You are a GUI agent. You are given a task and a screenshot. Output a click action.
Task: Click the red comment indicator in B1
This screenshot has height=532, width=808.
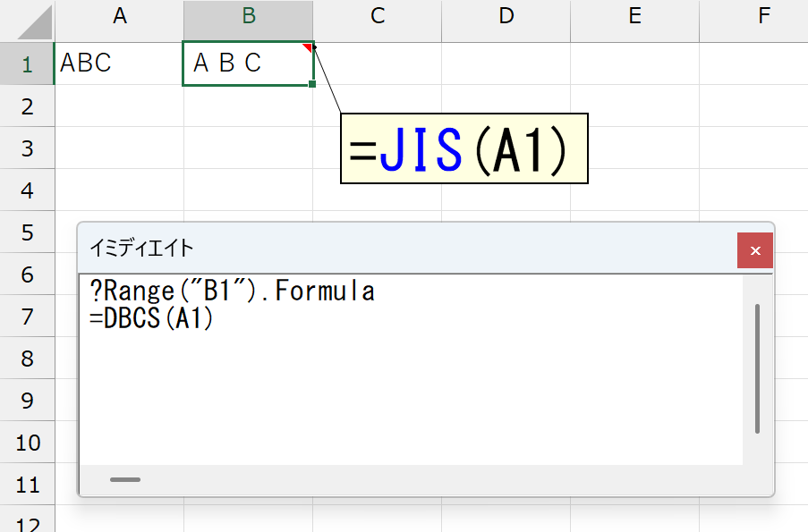tap(308, 47)
